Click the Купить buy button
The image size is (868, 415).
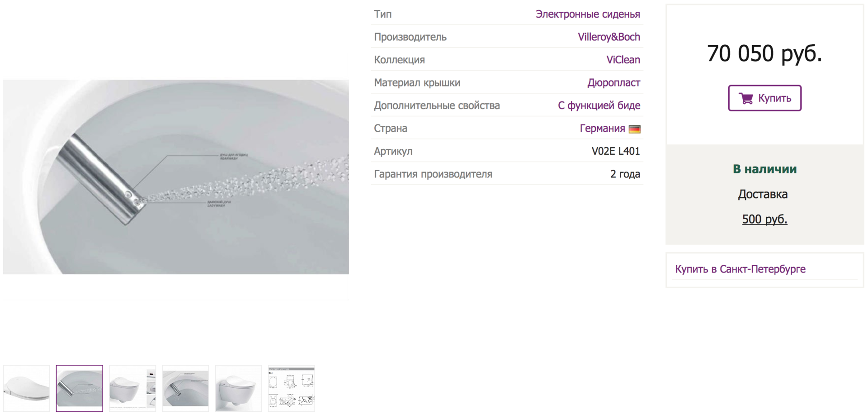point(764,98)
